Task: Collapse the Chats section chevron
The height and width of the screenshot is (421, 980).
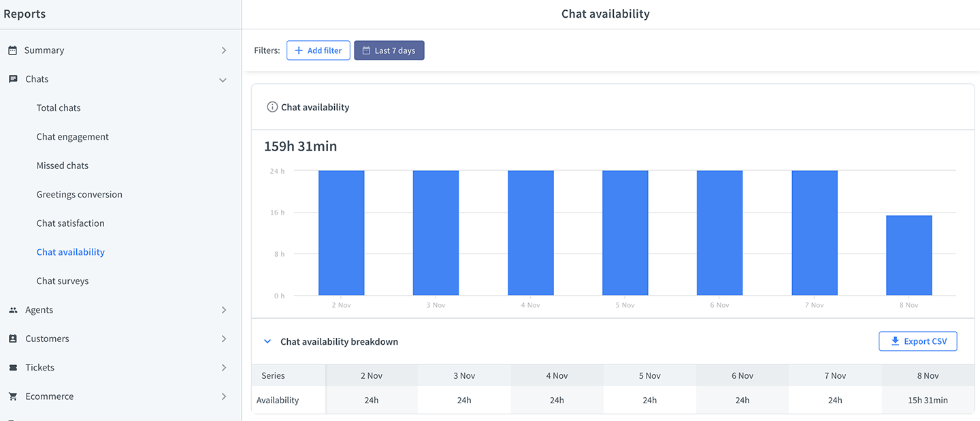Action: (223, 80)
